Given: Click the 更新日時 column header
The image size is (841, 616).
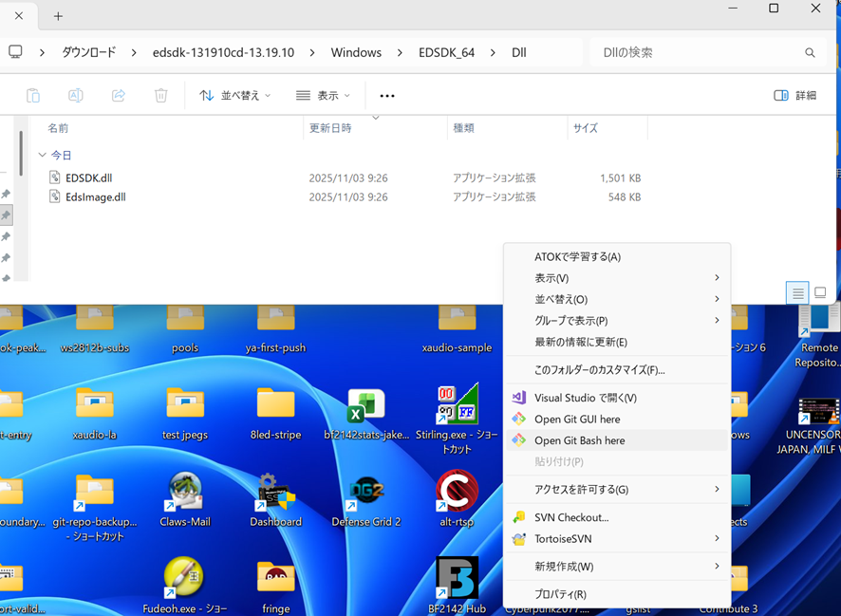Looking at the screenshot, I should 330,128.
